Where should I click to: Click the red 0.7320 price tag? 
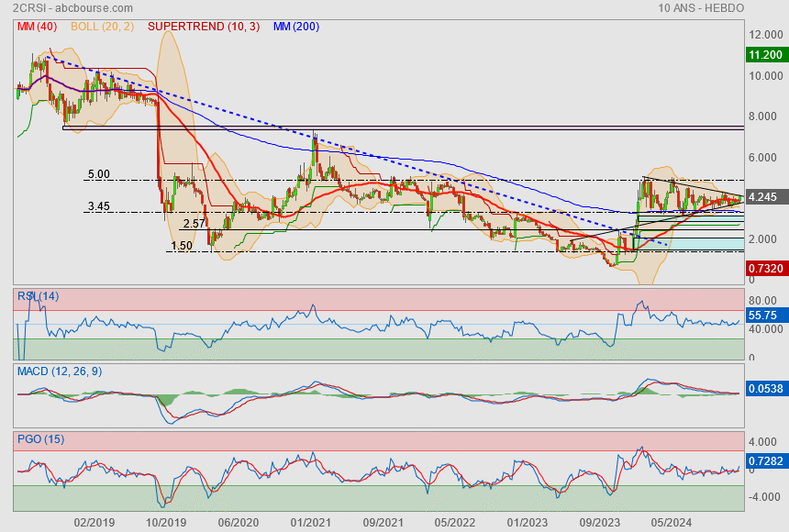766,268
